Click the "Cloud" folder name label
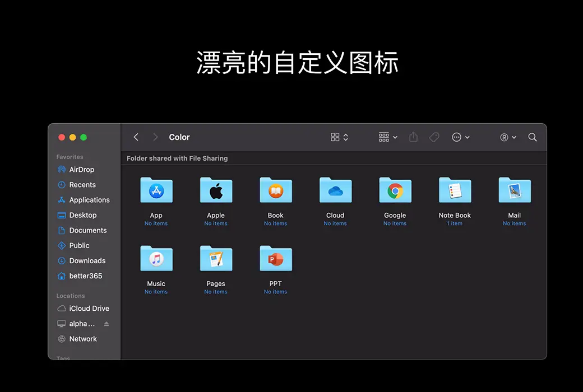583x392 pixels. tap(335, 215)
